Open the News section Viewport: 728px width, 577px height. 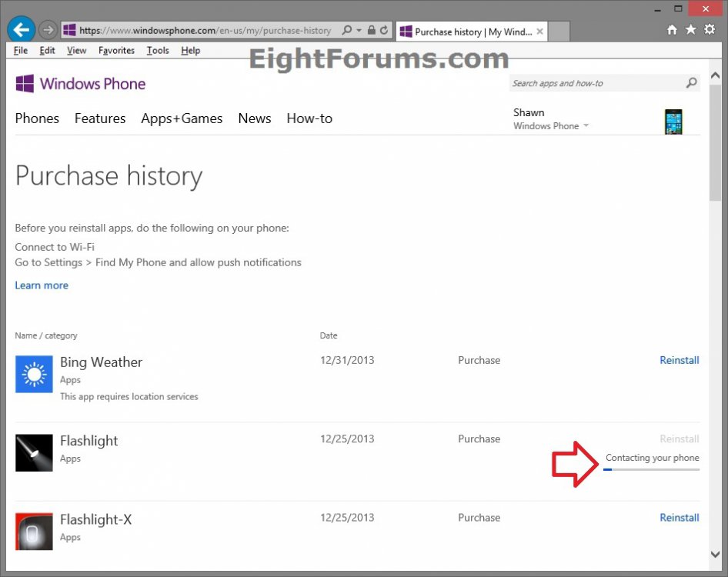(x=255, y=118)
